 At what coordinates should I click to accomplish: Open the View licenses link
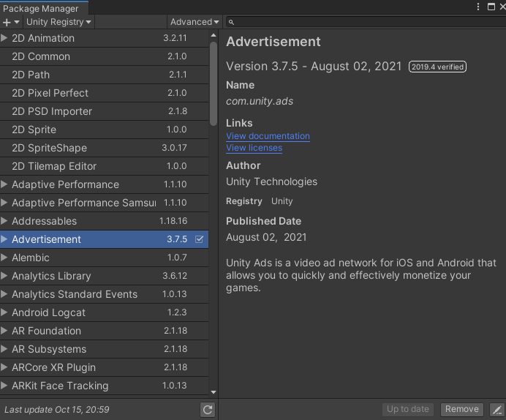click(254, 148)
